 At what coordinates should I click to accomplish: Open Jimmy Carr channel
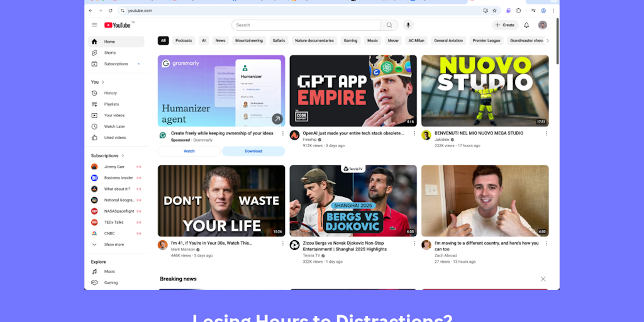116,167
